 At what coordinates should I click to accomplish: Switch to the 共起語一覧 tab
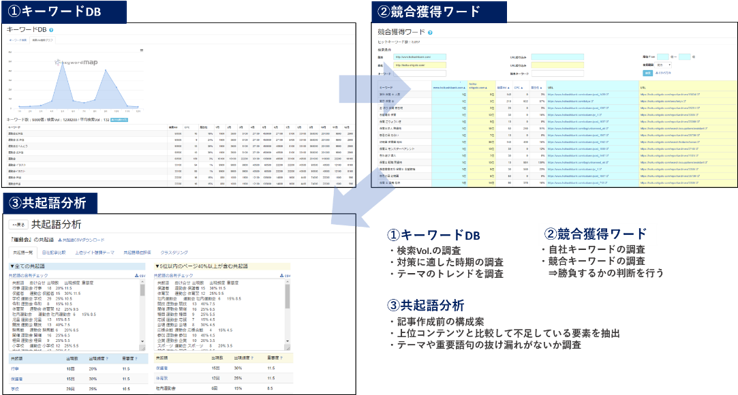[x=23, y=253]
